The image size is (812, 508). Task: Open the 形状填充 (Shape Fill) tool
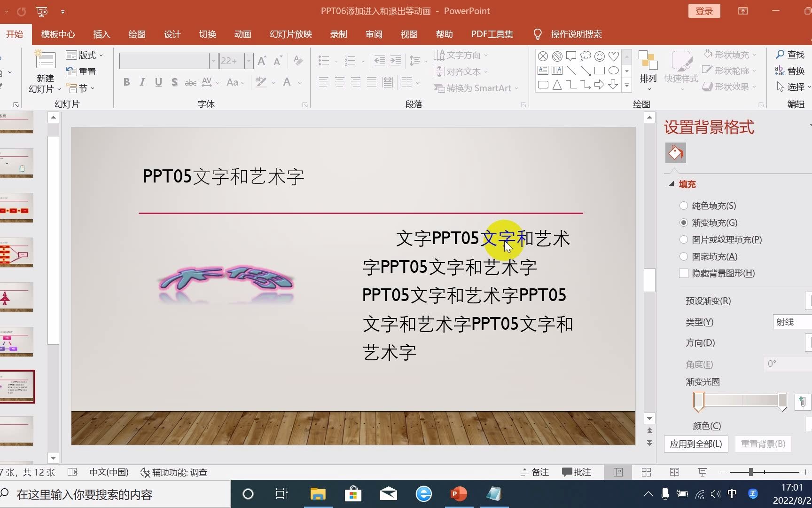(x=730, y=55)
